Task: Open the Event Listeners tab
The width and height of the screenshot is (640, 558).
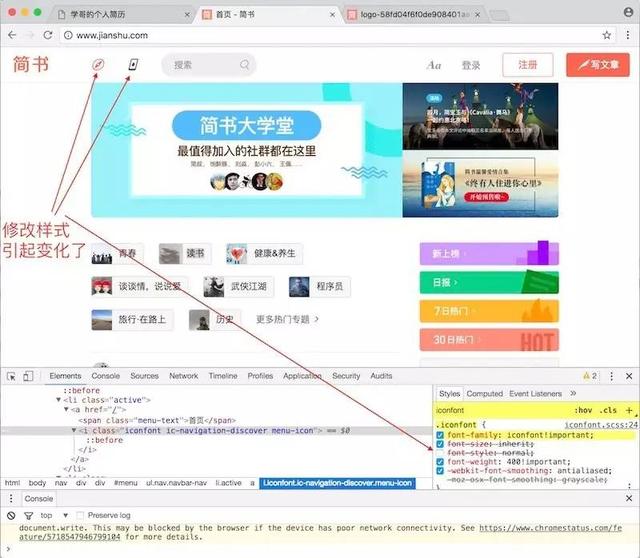Action: [x=536, y=394]
